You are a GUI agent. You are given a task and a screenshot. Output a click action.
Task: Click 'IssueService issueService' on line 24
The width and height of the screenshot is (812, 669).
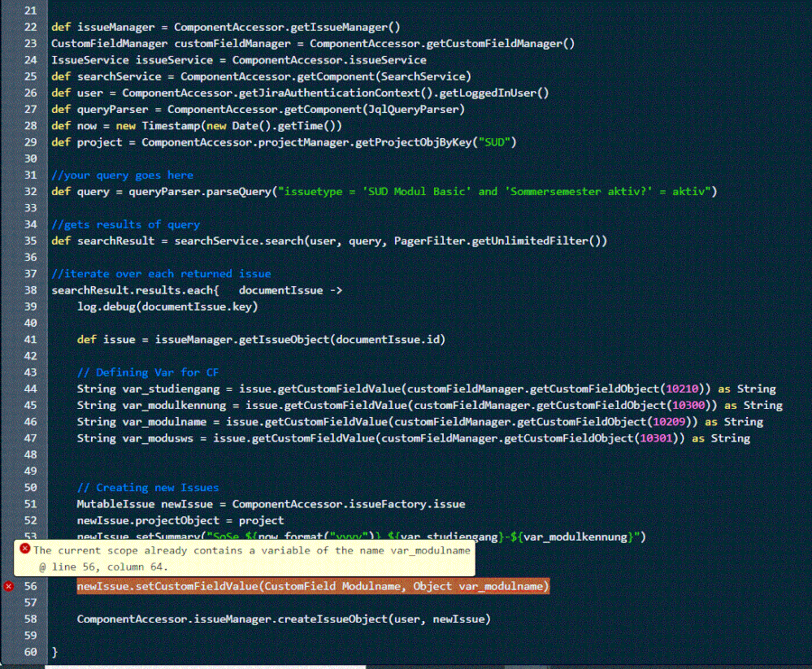[x=132, y=60]
